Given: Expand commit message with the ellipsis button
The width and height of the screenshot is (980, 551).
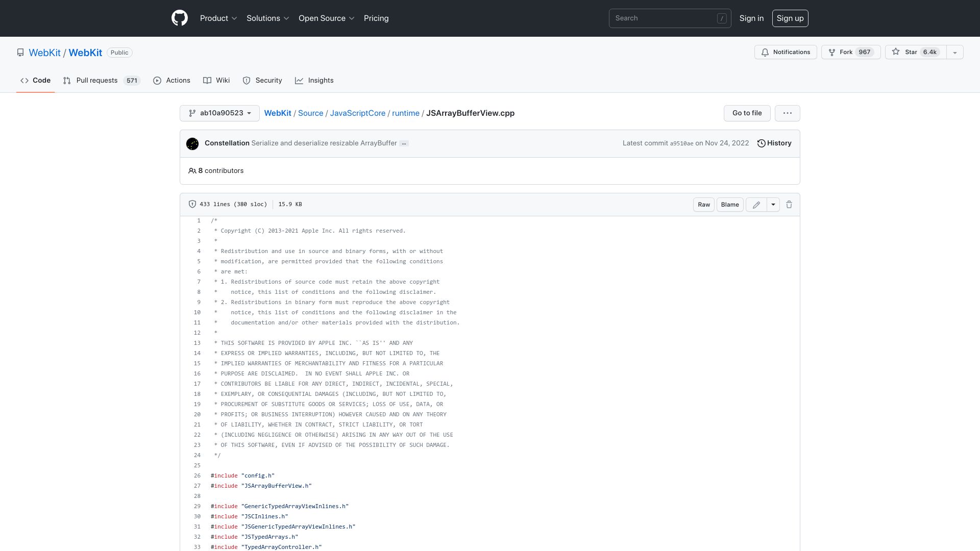Looking at the screenshot, I should tap(404, 143).
